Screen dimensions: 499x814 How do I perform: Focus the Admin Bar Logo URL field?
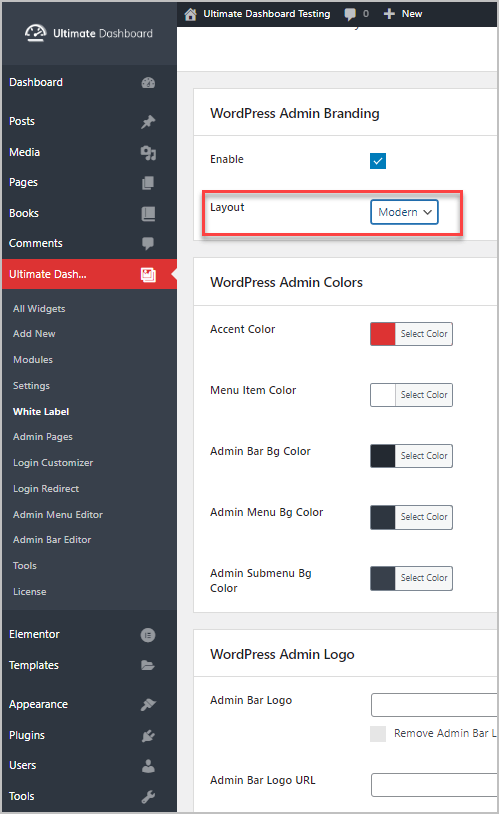click(434, 784)
